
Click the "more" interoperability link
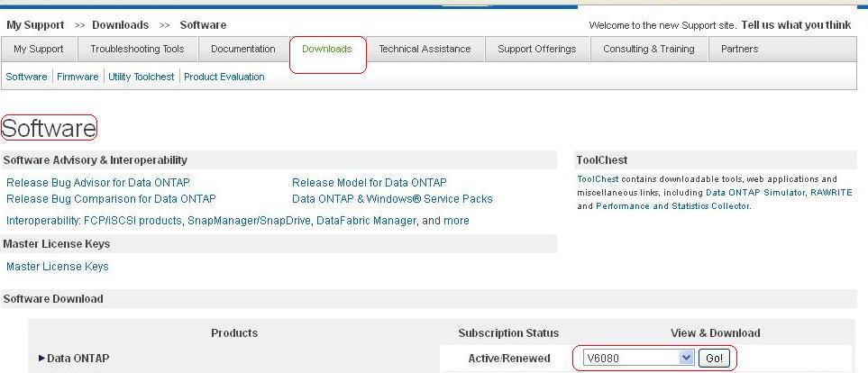(456, 221)
